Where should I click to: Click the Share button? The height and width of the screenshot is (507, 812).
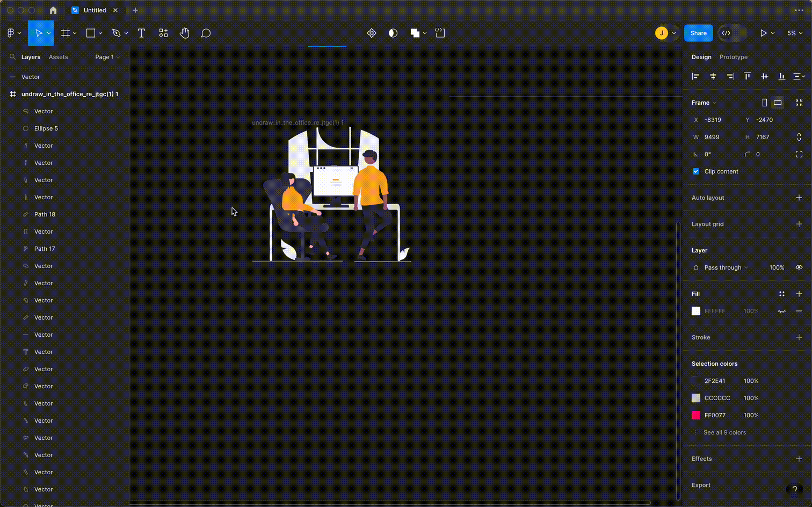698,33
